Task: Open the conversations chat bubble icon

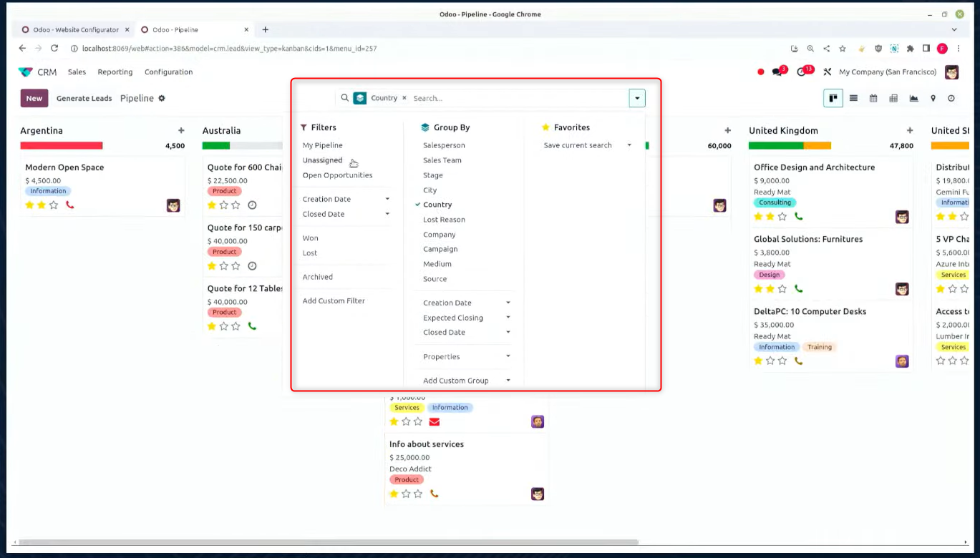Action: 777,72
